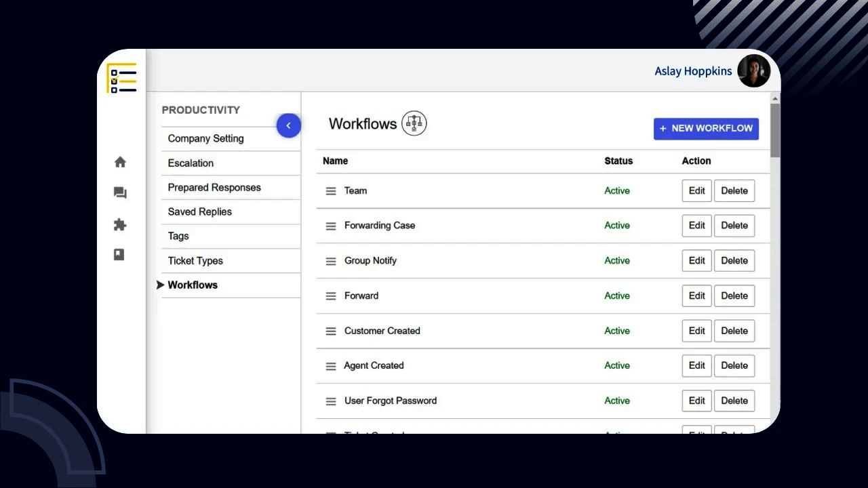The image size is (868, 488).
Task: Edit the Team workflow
Action: tap(696, 190)
